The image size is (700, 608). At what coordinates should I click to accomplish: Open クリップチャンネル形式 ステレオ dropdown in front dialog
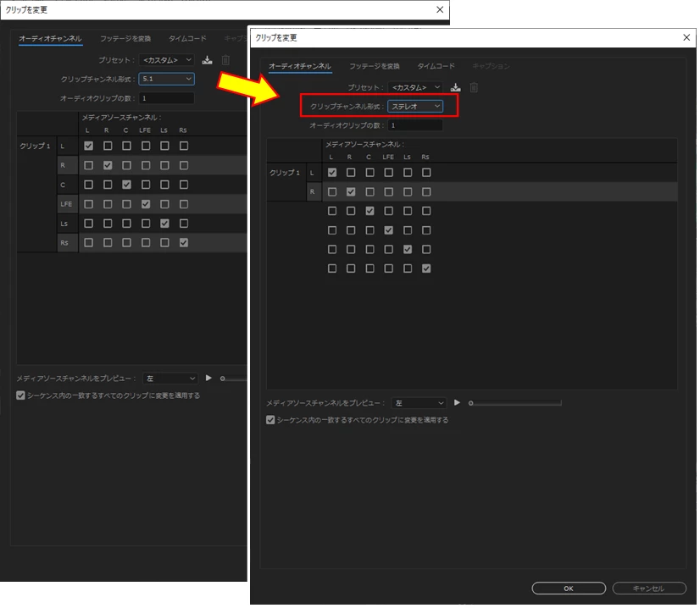click(415, 106)
